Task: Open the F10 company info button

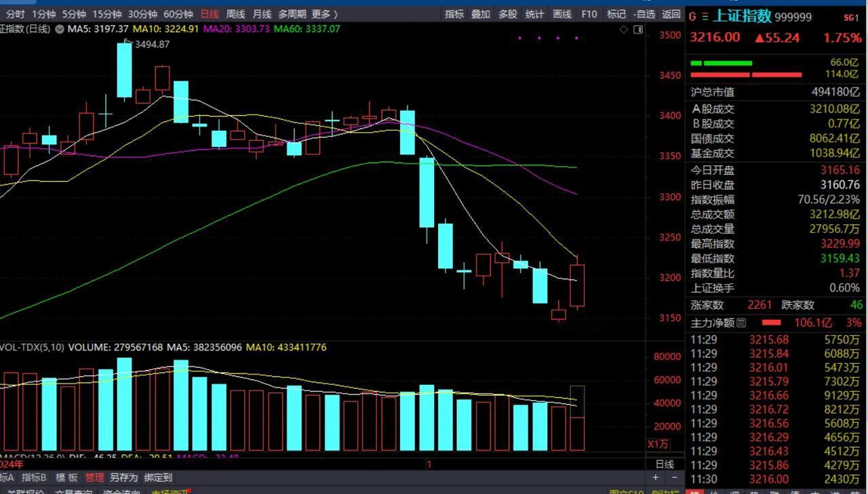Action: point(589,14)
